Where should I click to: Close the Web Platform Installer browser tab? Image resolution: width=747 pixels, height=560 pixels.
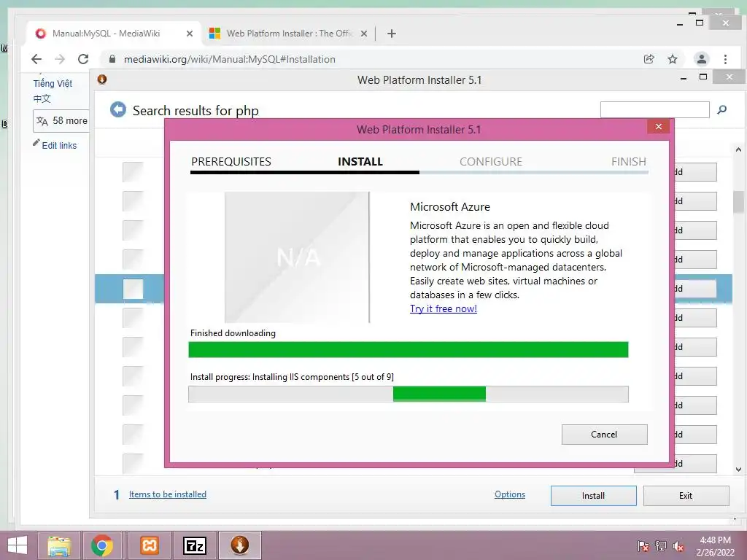[363, 34]
